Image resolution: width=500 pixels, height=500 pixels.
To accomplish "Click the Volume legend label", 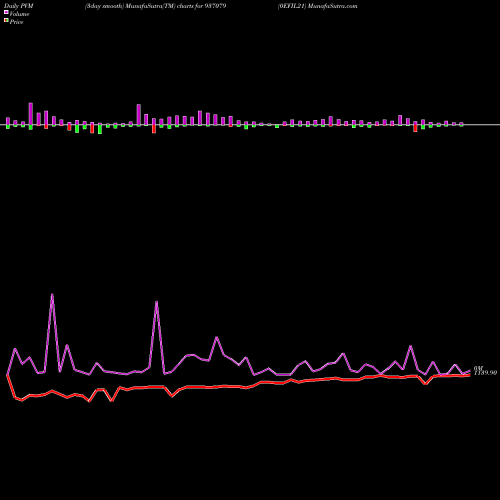I will tap(19, 14).
